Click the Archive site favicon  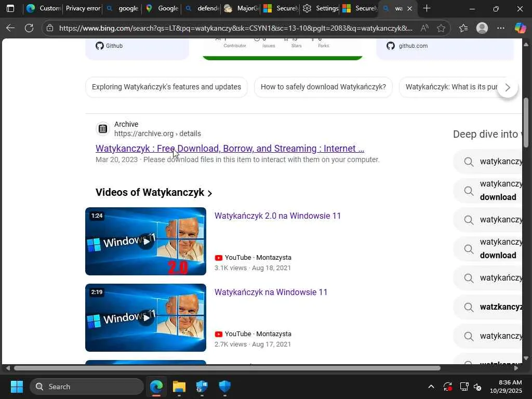(x=103, y=129)
